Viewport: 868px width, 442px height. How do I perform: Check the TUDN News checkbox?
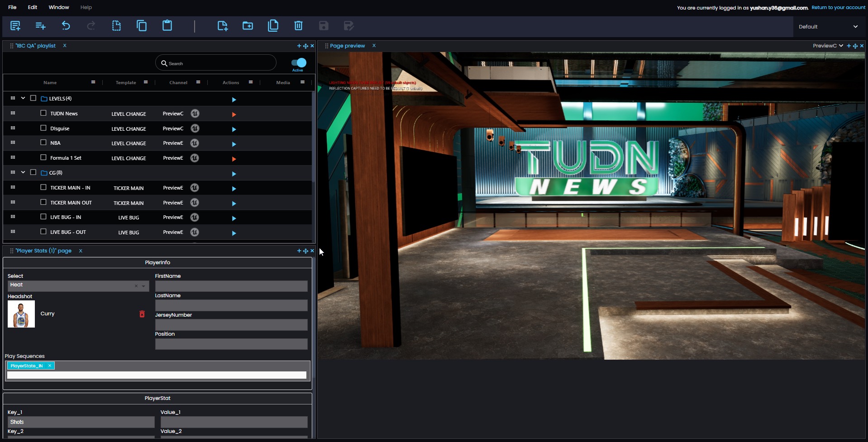(x=43, y=113)
